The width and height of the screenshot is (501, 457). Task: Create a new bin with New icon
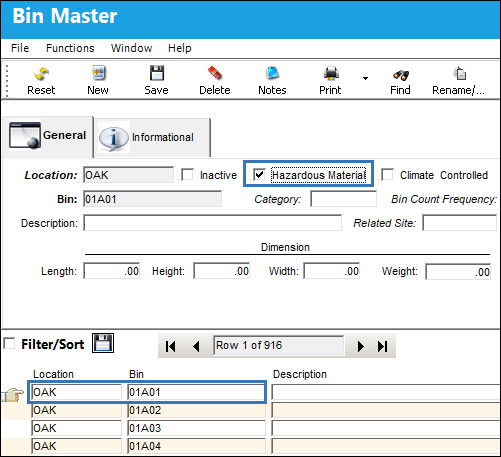(98, 73)
